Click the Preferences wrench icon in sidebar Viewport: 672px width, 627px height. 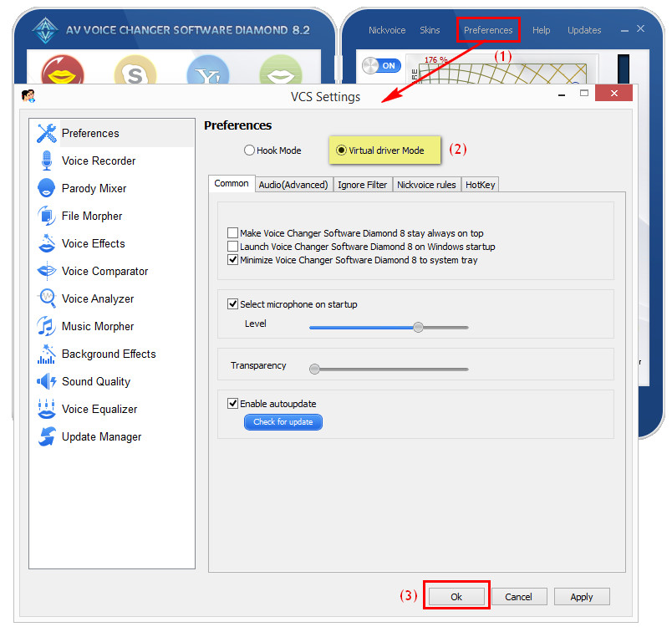click(46, 133)
